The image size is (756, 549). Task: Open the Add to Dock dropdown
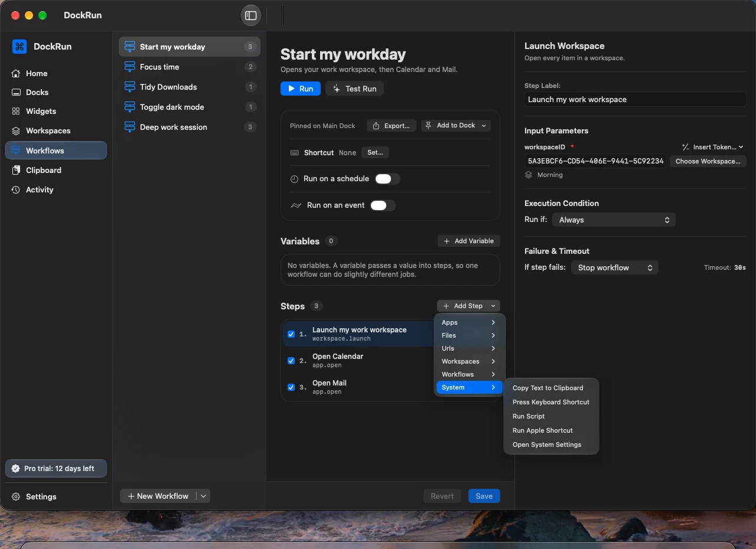coord(456,126)
